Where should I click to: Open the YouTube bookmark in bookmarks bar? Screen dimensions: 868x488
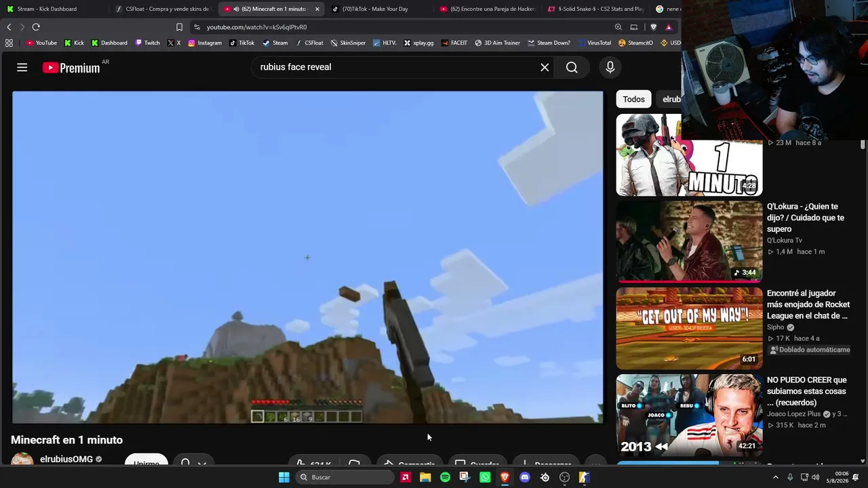click(41, 43)
